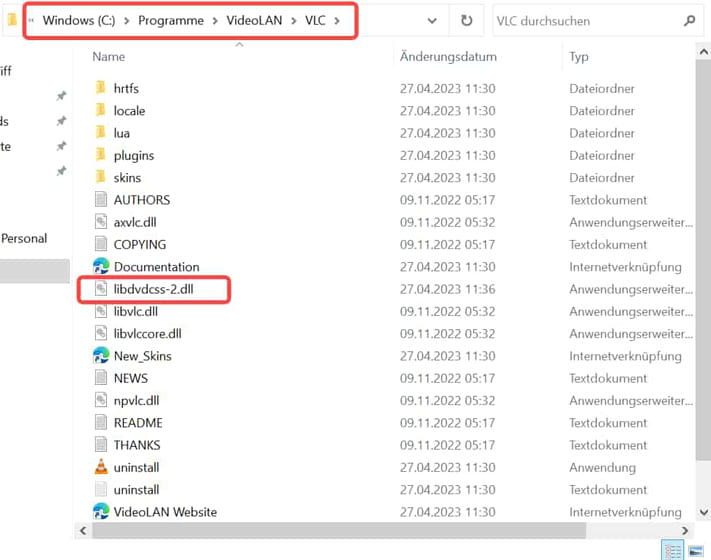Image resolution: width=711 pixels, height=560 pixels.
Task: Navigate to Programme in breadcrumb
Action: [x=171, y=20]
